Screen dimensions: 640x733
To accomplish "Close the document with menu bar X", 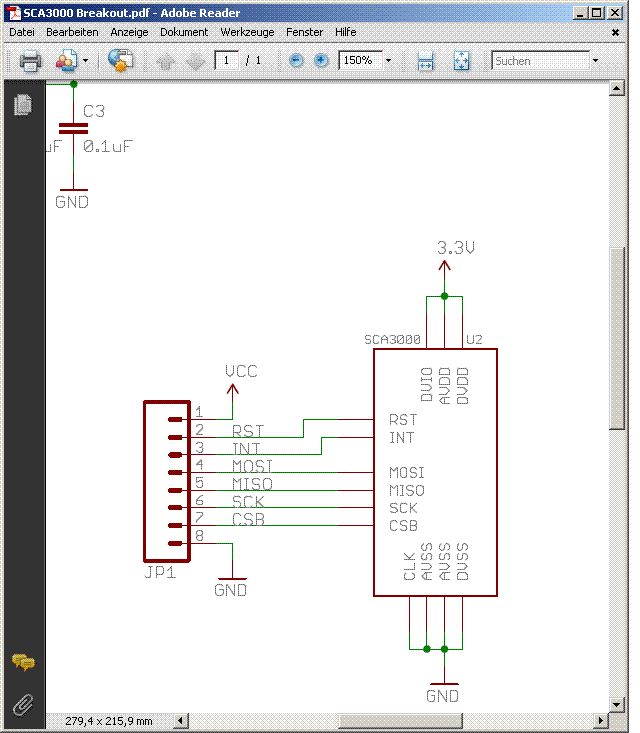I will 615,33.
